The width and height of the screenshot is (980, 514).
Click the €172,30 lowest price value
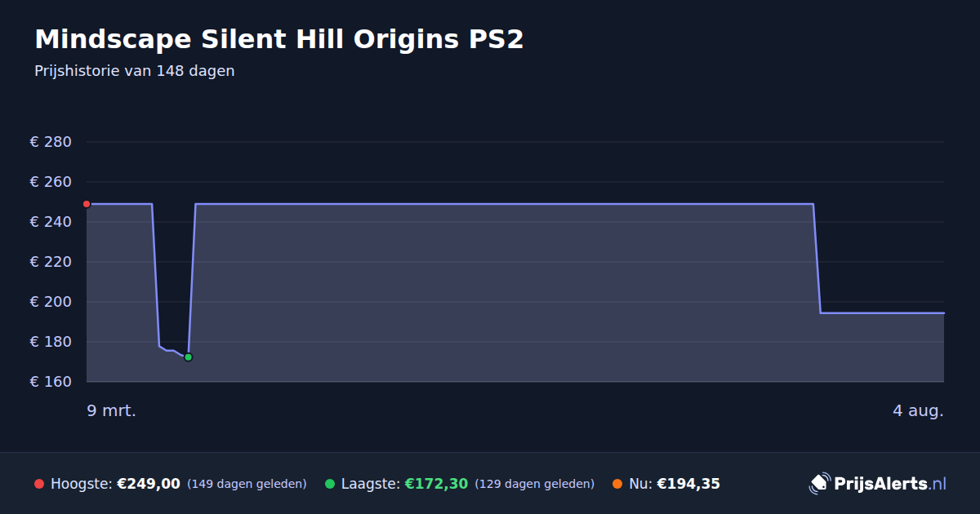click(436, 484)
